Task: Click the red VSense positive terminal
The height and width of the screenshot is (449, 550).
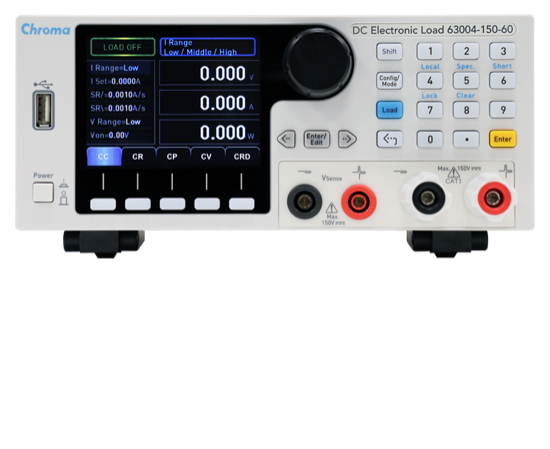Action: point(358,202)
